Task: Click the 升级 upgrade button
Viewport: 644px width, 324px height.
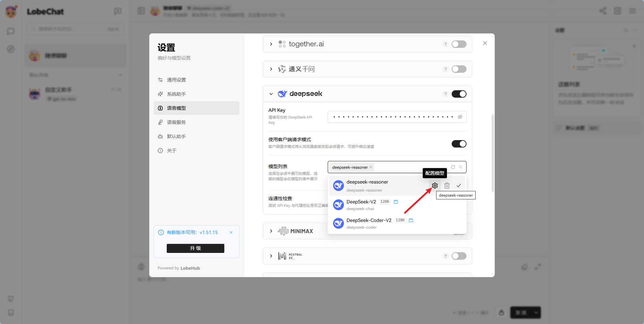Action: click(x=195, y=248)
